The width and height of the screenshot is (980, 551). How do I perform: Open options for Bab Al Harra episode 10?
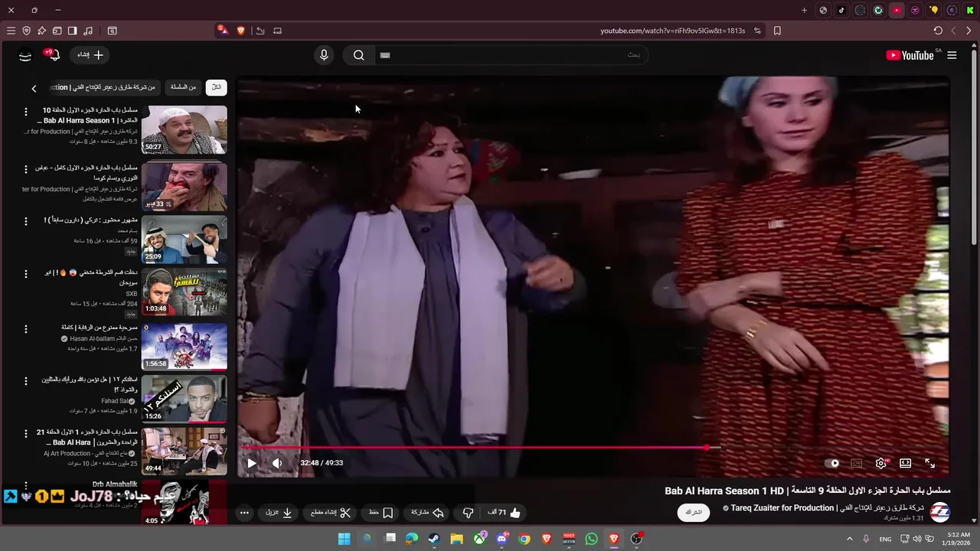(x=25, y=112)
